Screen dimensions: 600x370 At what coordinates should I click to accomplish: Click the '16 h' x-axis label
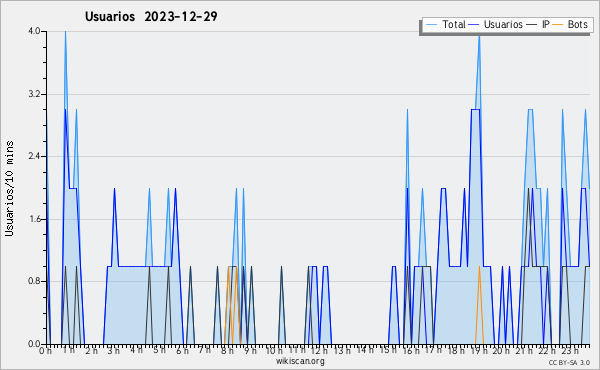tap(411, 350)
